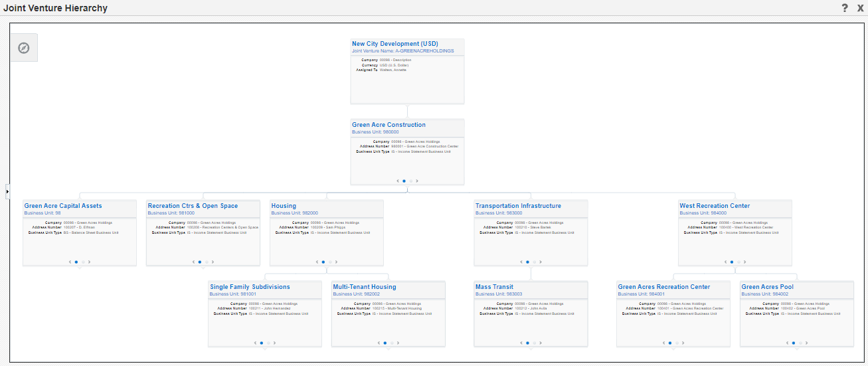Show previous page on Single Family Subdivisions card

coord(256,343)
